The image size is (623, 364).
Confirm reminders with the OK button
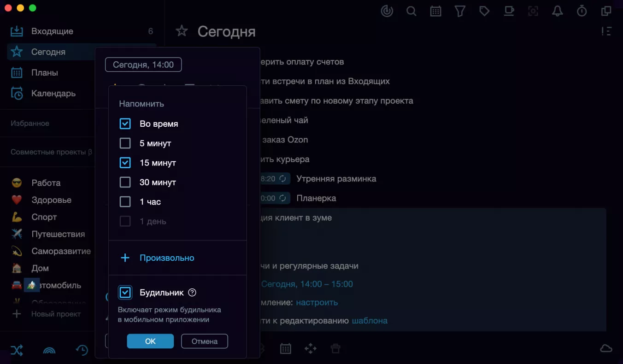coord(150,341)
